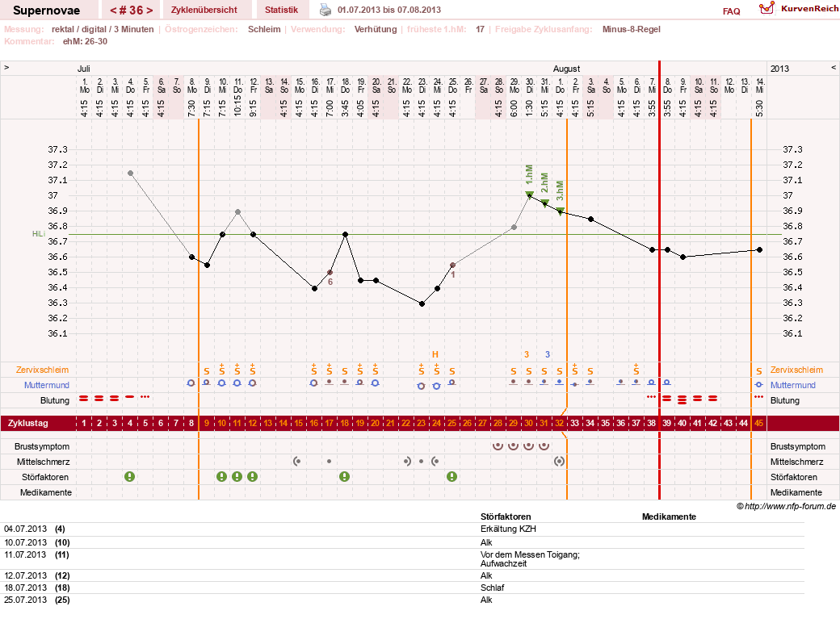Click 'Schlaf' note for 18.07.2013
Image resolution: width=840 pixels, height=640 pixels.
coord(493,588)
